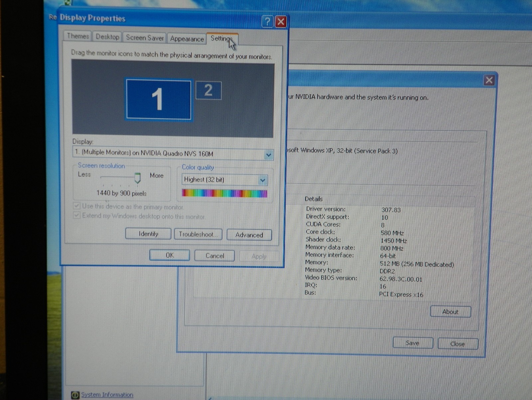
Task: Click the Details heading in NVIDIA window
Action: (x=314, y=199)
